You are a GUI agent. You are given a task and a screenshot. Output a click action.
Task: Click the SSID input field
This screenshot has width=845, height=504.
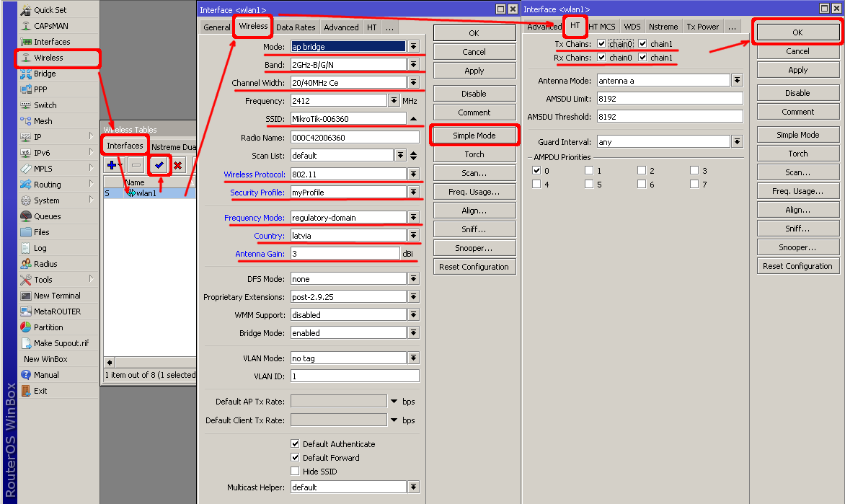(x=348, y=119)
